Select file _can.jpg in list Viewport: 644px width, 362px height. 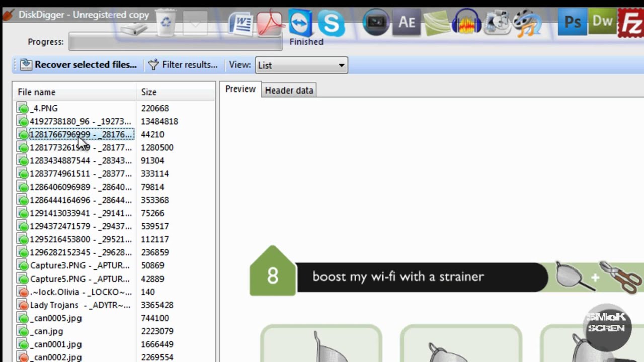pyautogui.click(x=46, y=331)
